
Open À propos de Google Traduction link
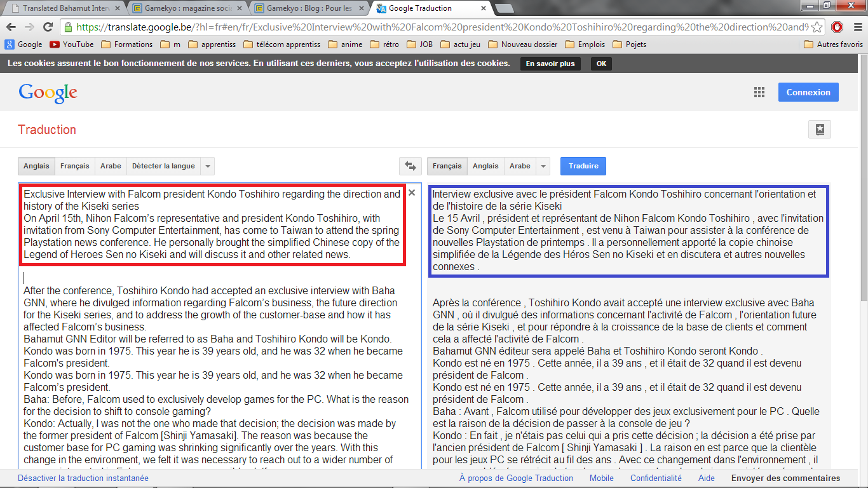click(516, 478)
